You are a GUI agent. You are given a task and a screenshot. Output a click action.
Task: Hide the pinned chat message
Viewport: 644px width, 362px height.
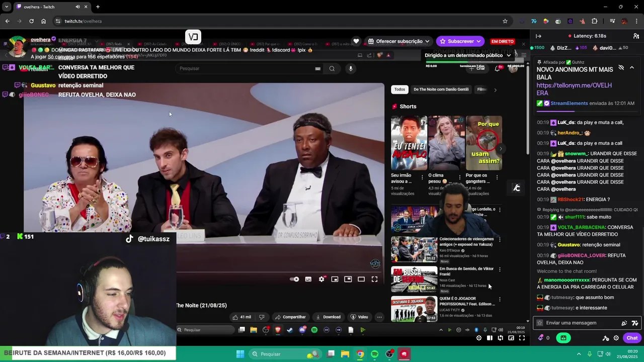(621, 67)
